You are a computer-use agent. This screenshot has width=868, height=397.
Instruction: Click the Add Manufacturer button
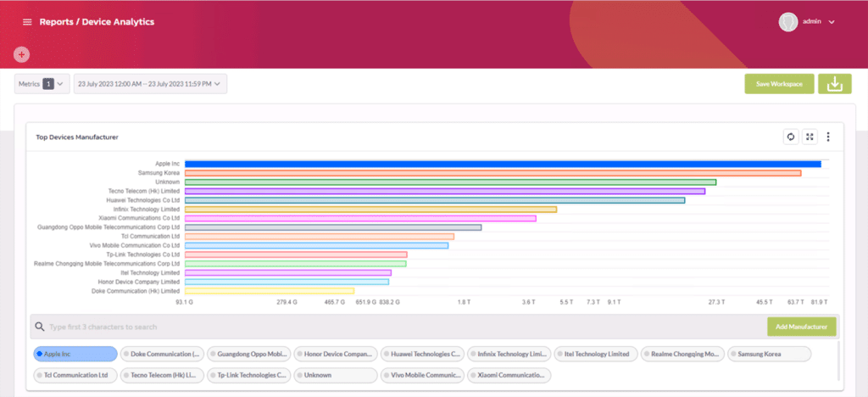[x=801, y=327]
